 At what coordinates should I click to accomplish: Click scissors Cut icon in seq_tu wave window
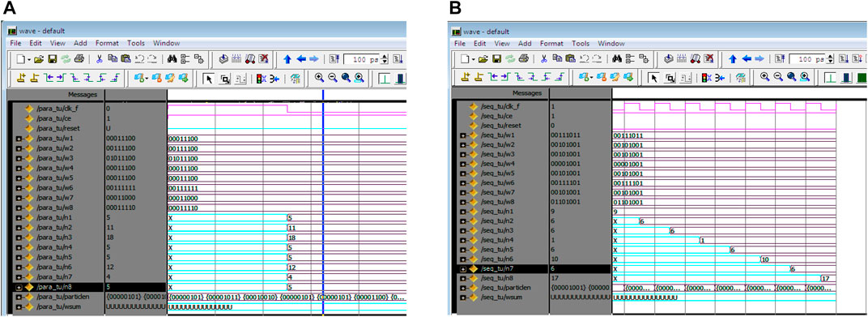[x=544, y=58]
